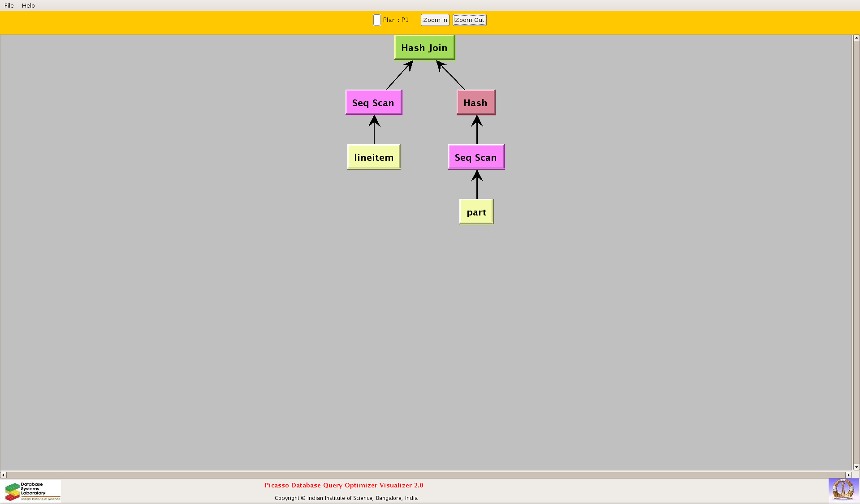This screenshot has width=860, height=504.
Task: Click the white Plan P1 color box
Action: pos(377,20)
